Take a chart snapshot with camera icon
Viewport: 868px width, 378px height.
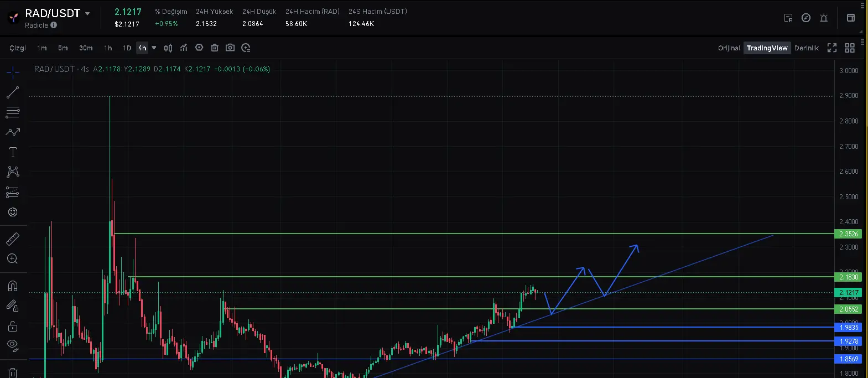coord(230,48)
